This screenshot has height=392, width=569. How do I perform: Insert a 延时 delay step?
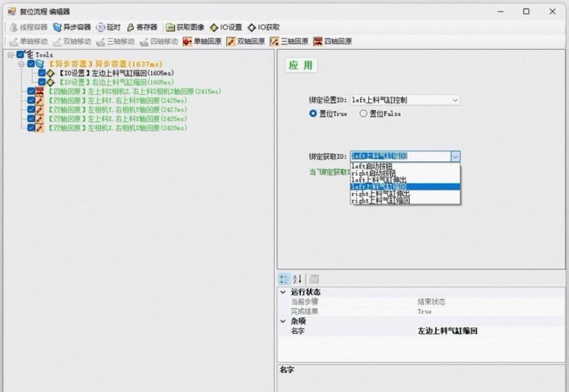(x=108, y=27)
